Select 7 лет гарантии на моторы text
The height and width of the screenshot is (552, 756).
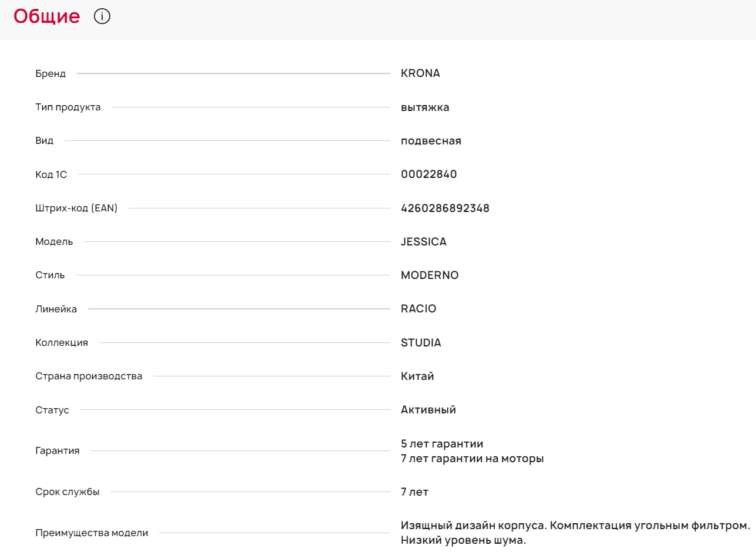(x=473, y=459)
